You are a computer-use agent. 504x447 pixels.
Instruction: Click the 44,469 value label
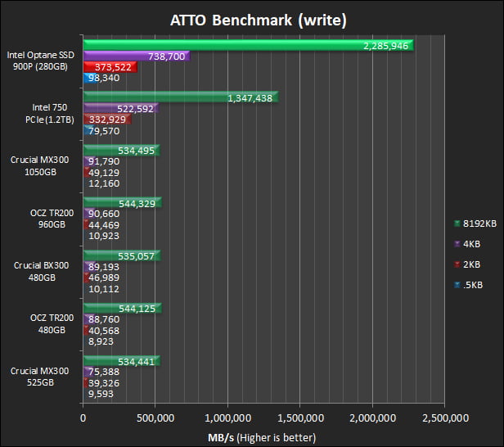click(104, 225)
